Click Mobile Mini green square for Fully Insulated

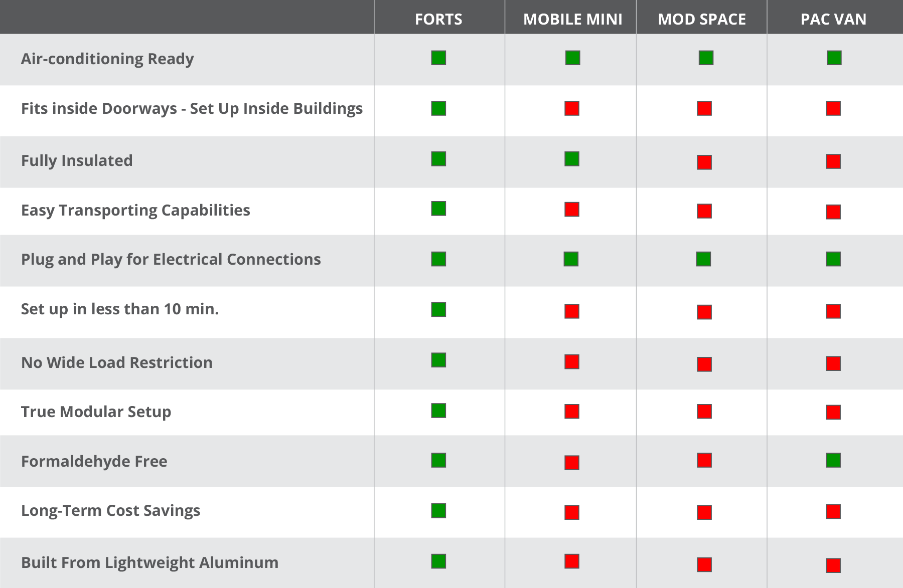click(572, 159)
